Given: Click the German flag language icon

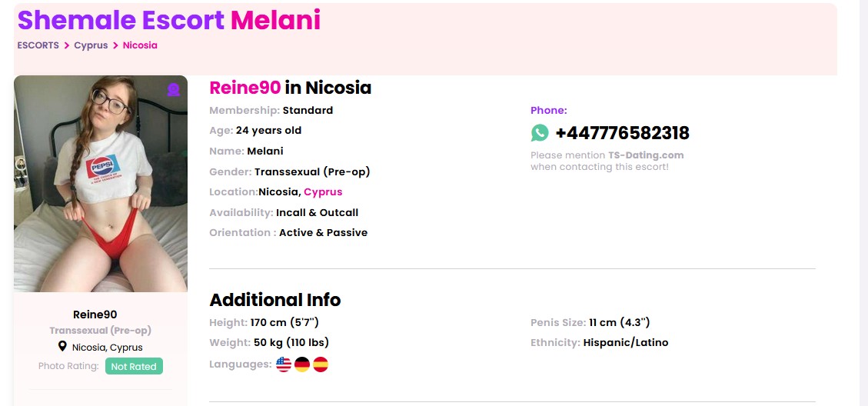Looking at the screenshot, I should pyautogui.click(x=302, y=364).
